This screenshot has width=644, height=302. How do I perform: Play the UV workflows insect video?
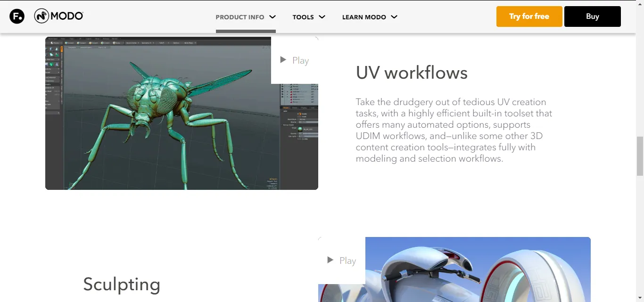pyautogui.click(x=295, y=60)
